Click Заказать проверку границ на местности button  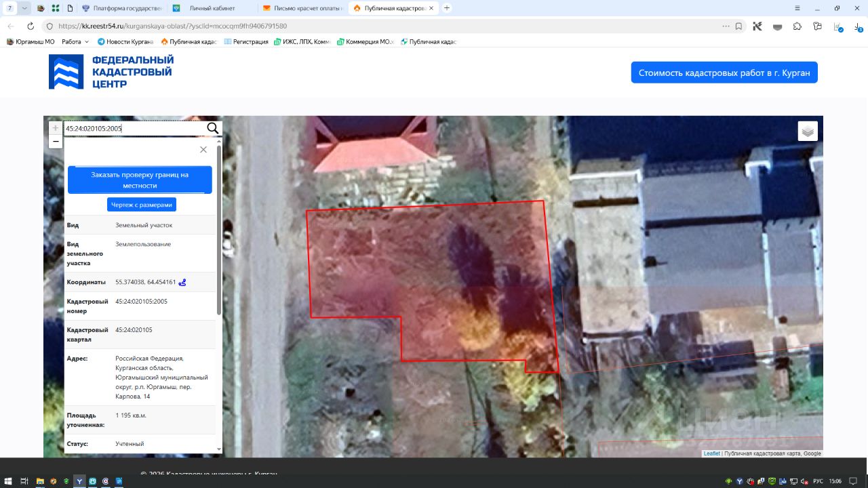[x=140, y=180]
